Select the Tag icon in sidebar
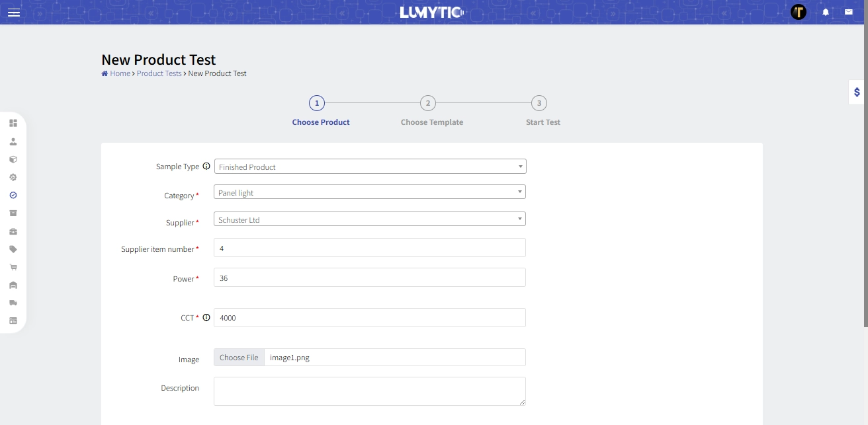This screenshot has width=868, height=425. click(13, 249)
